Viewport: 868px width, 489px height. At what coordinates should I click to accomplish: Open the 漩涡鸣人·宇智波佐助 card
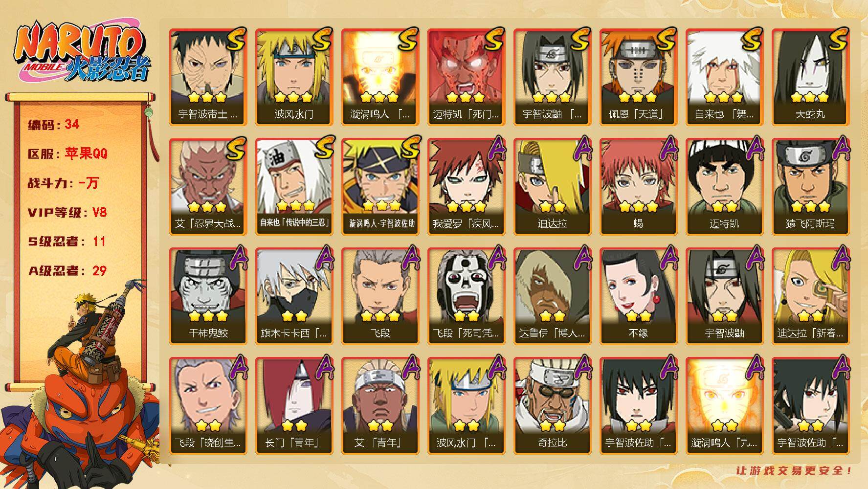[380, 187]
